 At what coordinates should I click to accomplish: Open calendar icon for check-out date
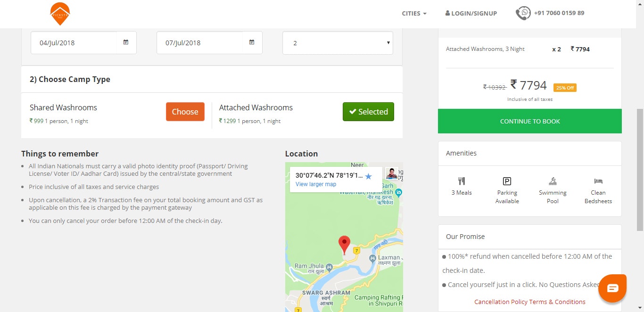(x=252, y=42)
